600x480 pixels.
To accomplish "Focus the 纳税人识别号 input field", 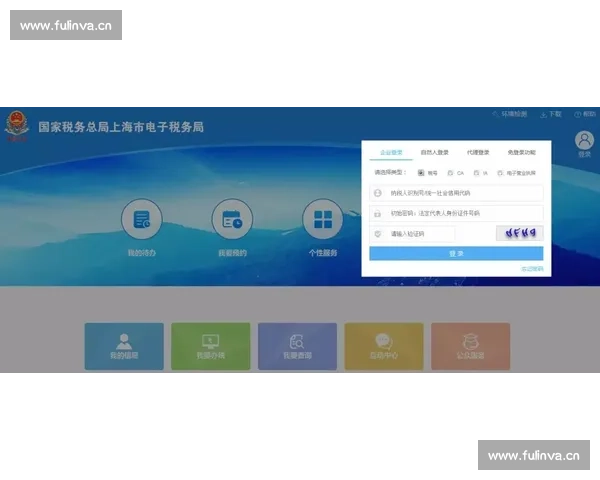I will [x=456, y=193].
